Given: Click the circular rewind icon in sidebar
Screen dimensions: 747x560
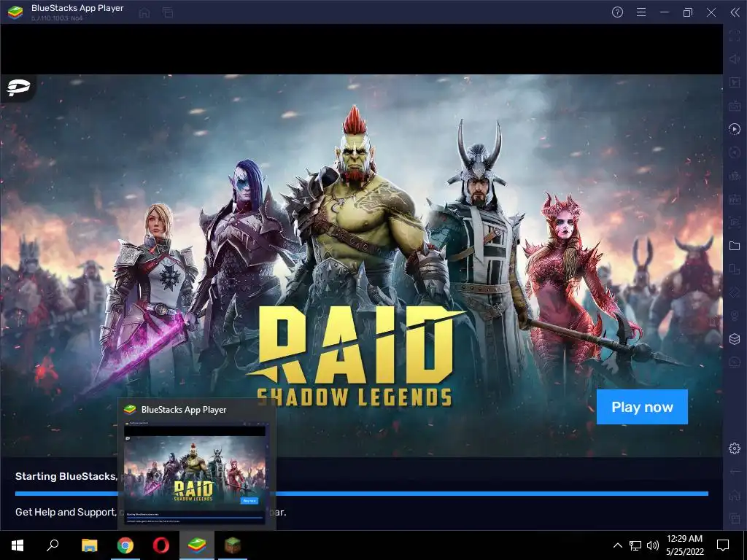Looking at the screenshot, I should tap(734, 152).
